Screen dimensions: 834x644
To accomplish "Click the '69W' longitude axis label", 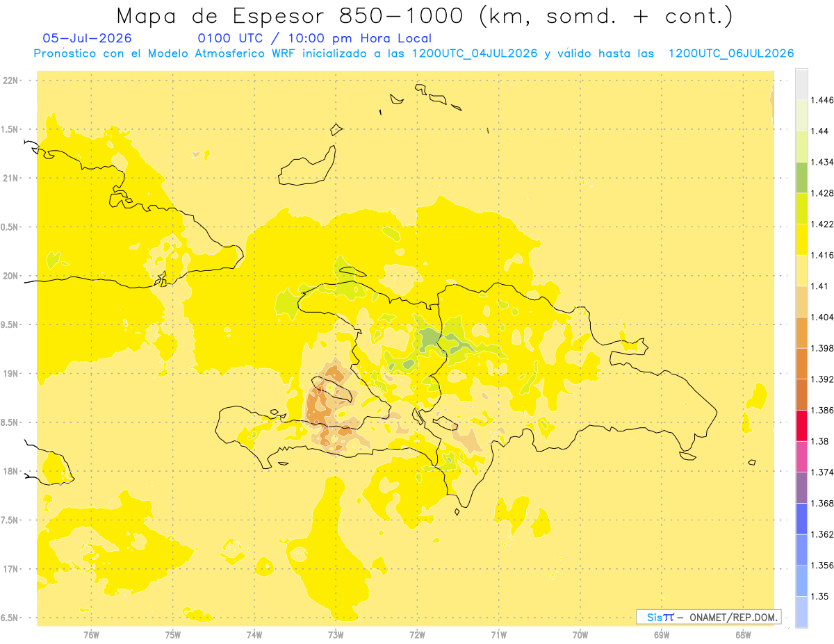I will pyautogui.click(x=662, y=635).
